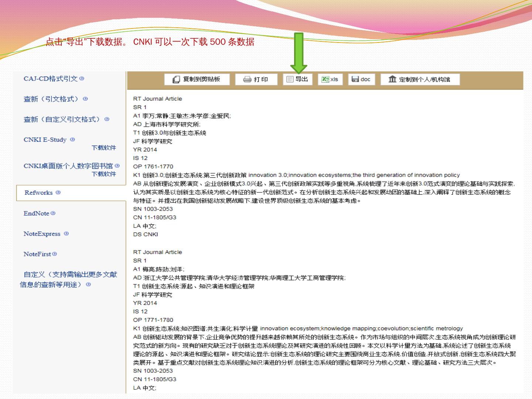Screen dimensions: 532x399
Task: Click help icon beside EndNote
Action: tap(53, 213)
